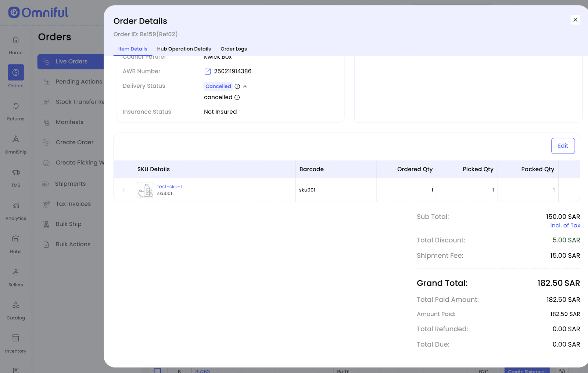Open AWB tracking link icon
Viewport: 588px width, 373px height.
(208, 72)
